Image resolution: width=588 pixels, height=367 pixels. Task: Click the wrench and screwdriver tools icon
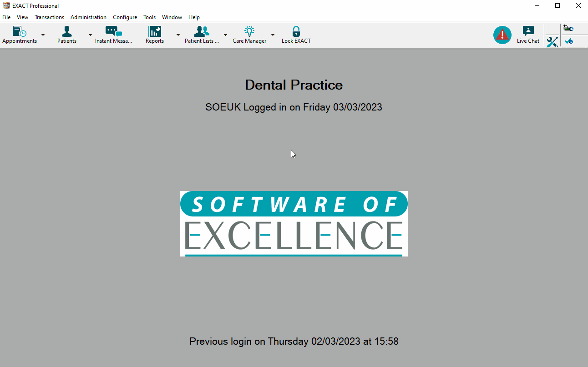coord(553,42)
